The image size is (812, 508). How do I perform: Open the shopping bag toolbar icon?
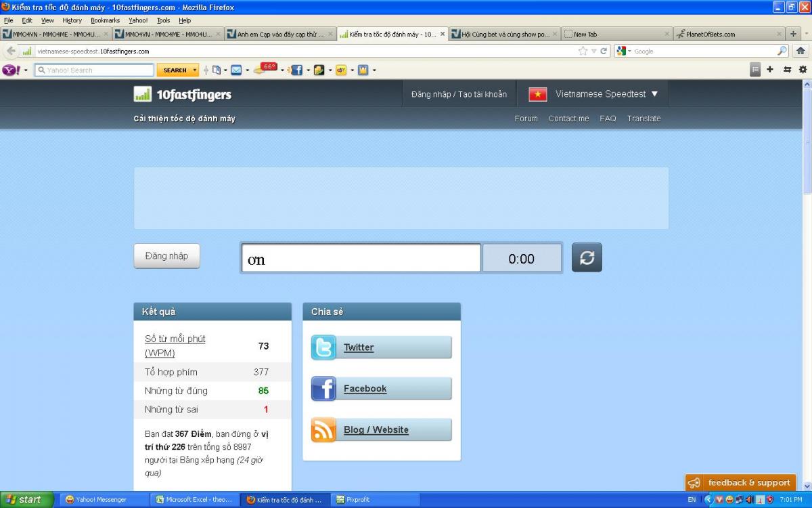pyautogui.click(x=363, y=70)
